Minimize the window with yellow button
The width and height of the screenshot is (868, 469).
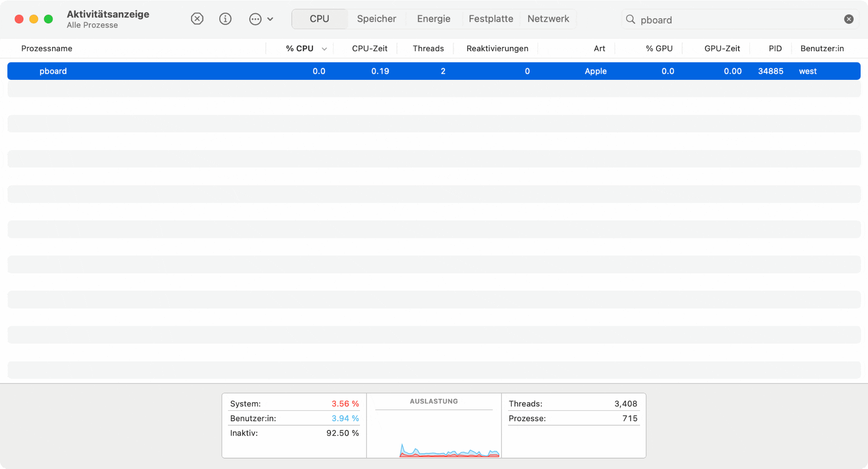[x=34, y=19]
